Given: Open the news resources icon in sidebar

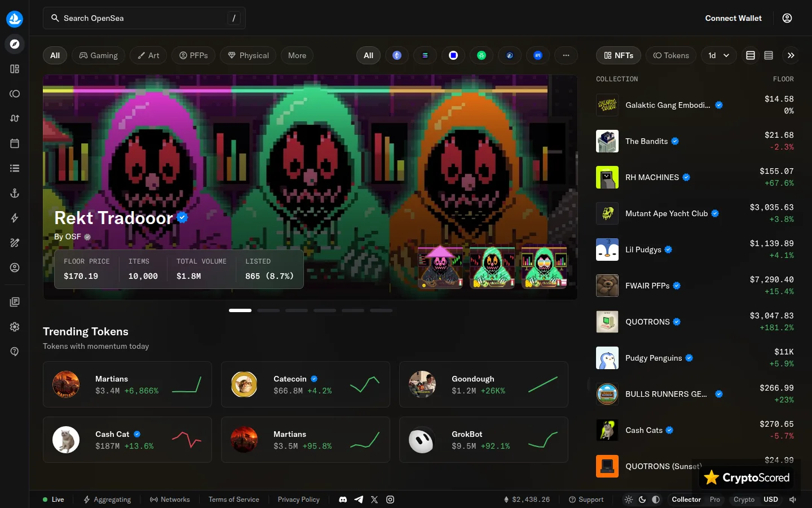Looking at the screenshot, I should 15,302.
